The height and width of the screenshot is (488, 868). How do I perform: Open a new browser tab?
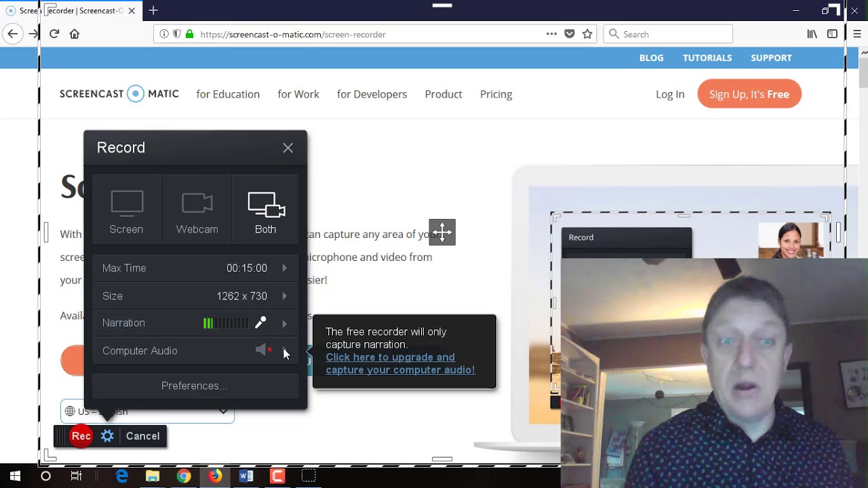pyautogui.click(x=153, y=10)
